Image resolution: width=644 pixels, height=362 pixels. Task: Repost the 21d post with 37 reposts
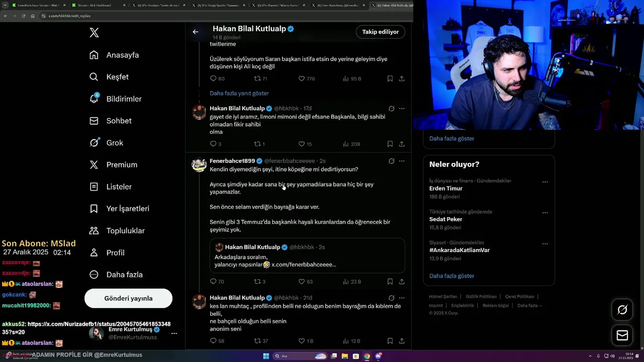coord(260,341)
